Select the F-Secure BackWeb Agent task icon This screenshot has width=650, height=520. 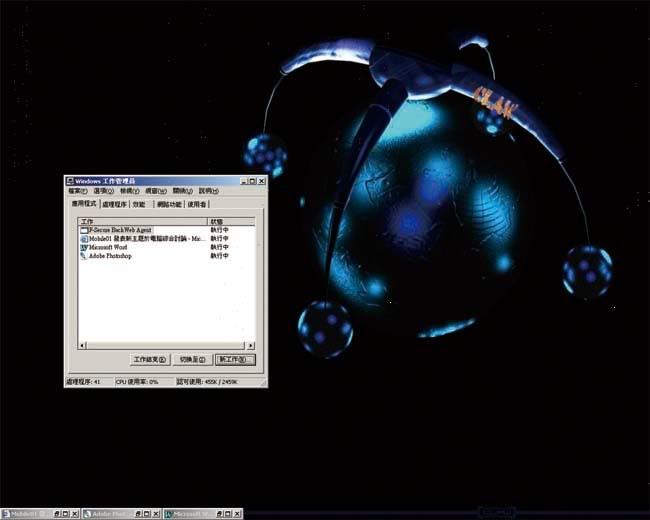click(x=84, y=231)
